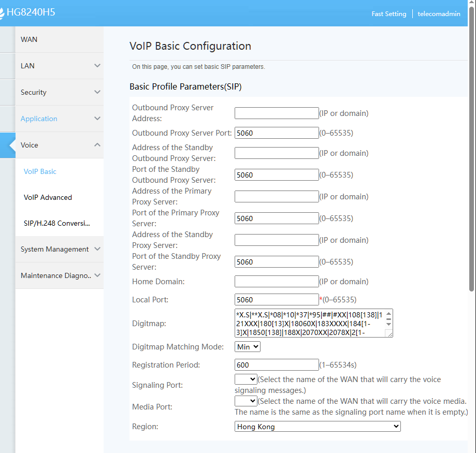Focus the Outbound Proxy Server Address field
The width and height of the screenshot is (476, 453).
[x=277, y=113]
